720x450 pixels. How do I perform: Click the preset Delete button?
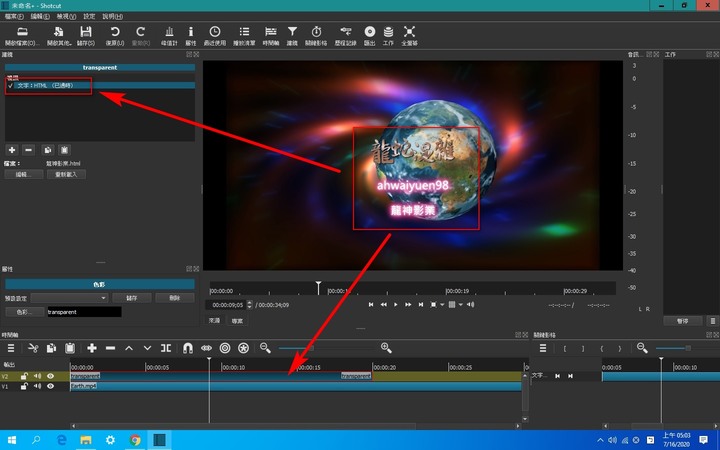(x=174, y=298)
